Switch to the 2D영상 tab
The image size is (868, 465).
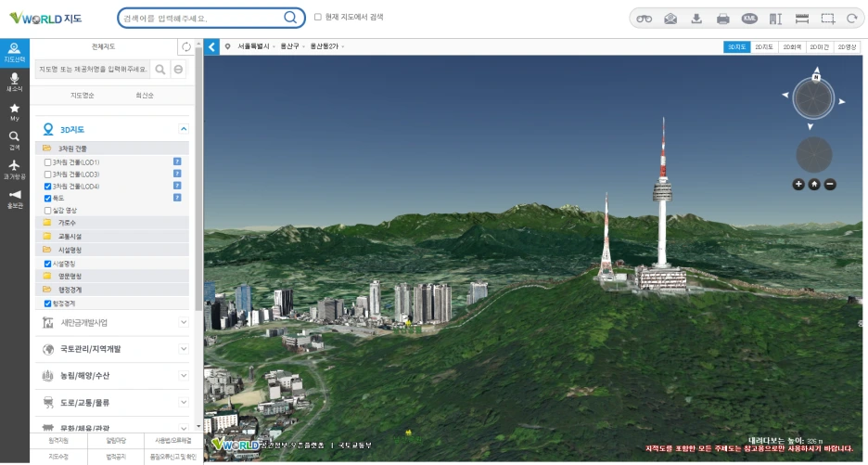pyautogui.click(x=847, y=47)
